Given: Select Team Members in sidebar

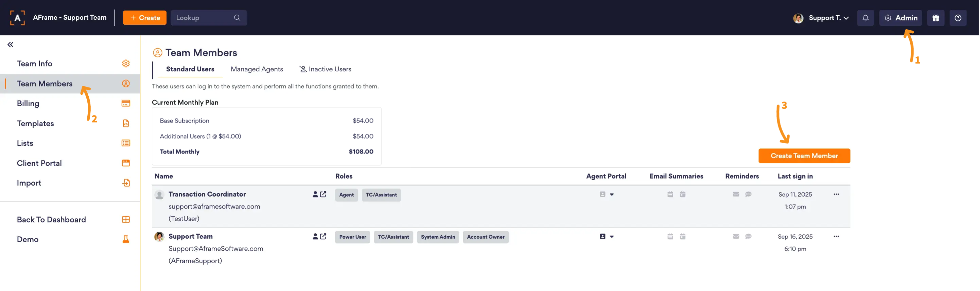Looking at the screenshot, I should [x=70, y=84].
